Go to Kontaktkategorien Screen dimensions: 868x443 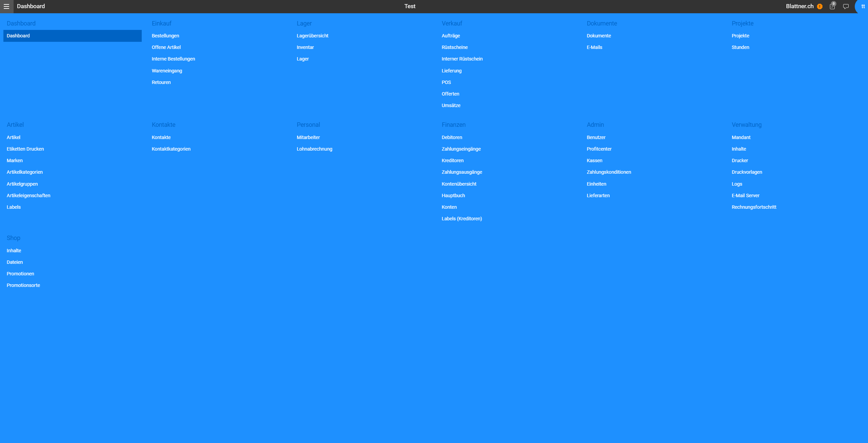pos(171,149)
